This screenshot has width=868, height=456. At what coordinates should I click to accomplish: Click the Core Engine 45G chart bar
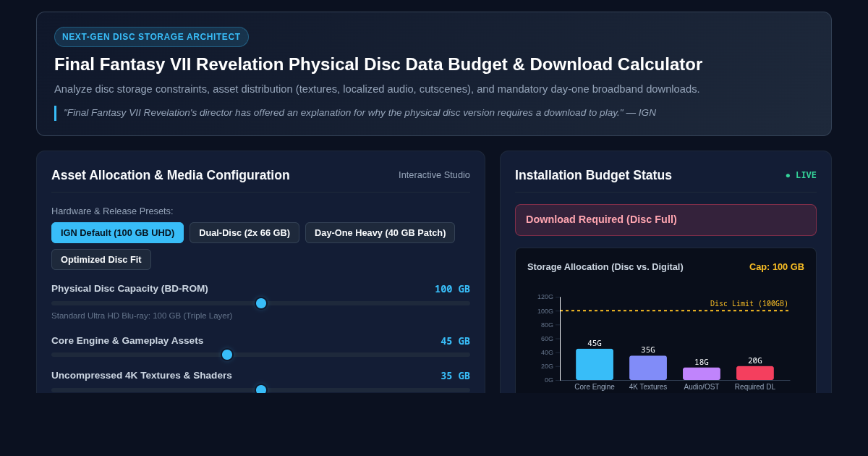point(595,364)
